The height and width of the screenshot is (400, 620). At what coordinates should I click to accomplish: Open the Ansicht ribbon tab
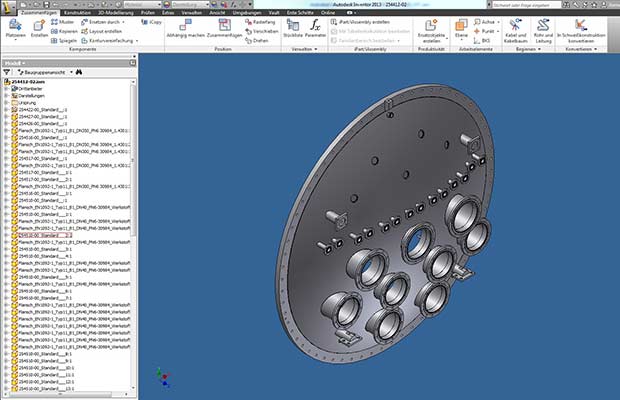pyautogui.click(x=217, y=12)
